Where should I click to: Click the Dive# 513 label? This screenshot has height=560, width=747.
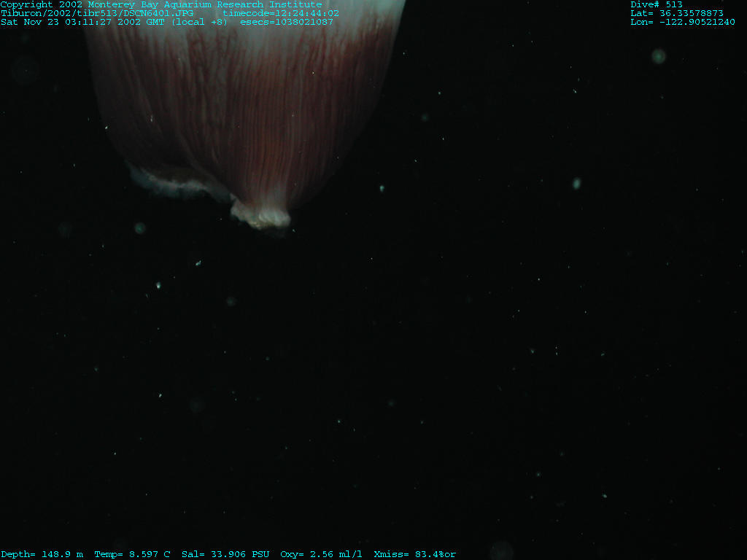click(657, 4)
